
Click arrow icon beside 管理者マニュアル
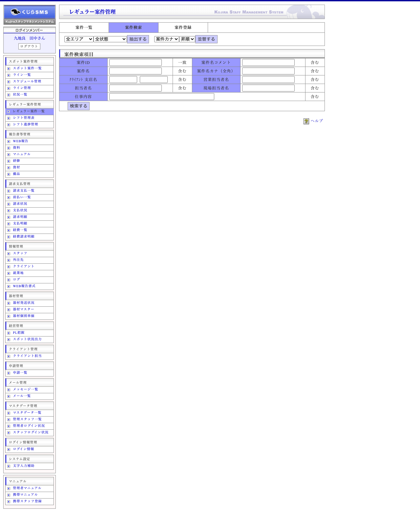click(9, 489)
